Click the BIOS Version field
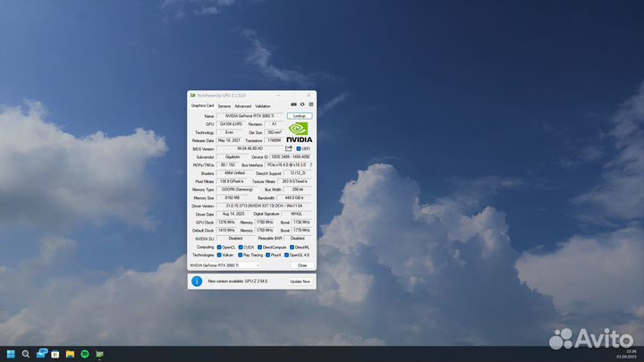 point(250,148)
